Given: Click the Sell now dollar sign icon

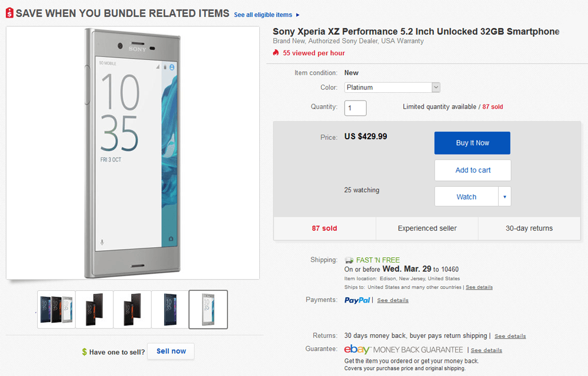Looking at the screenshot, I should click(x=83, y=351).
